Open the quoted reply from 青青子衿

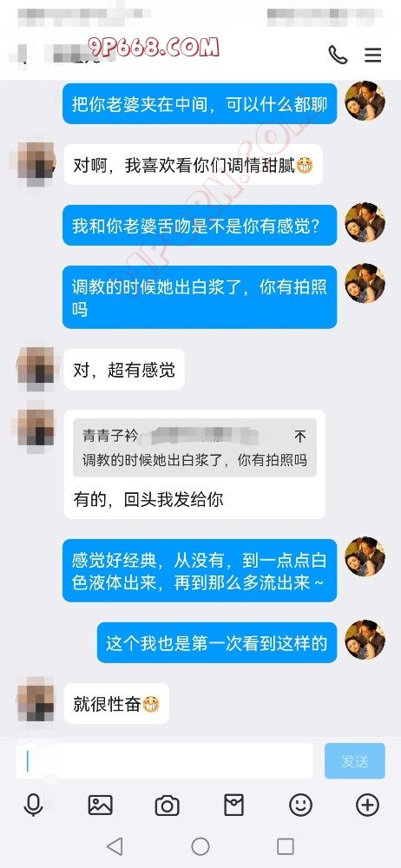[195, 448]
